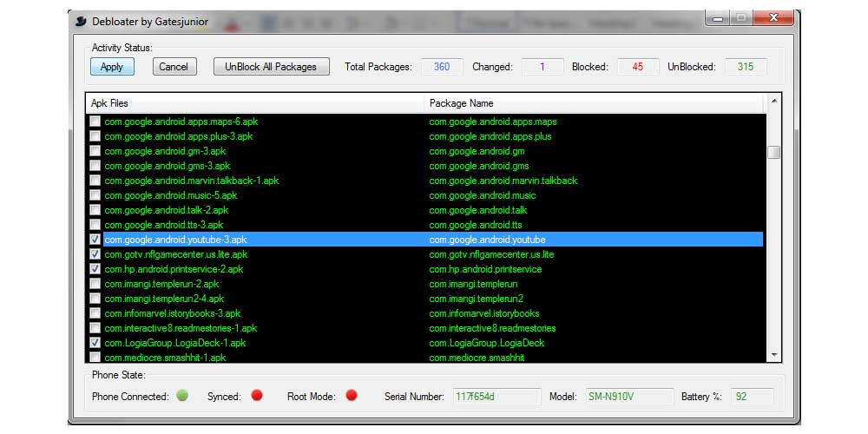Tick checkbox for com.google.android.gm-3.apk
This screenshot has width=868, height=434.
[95, 150]
